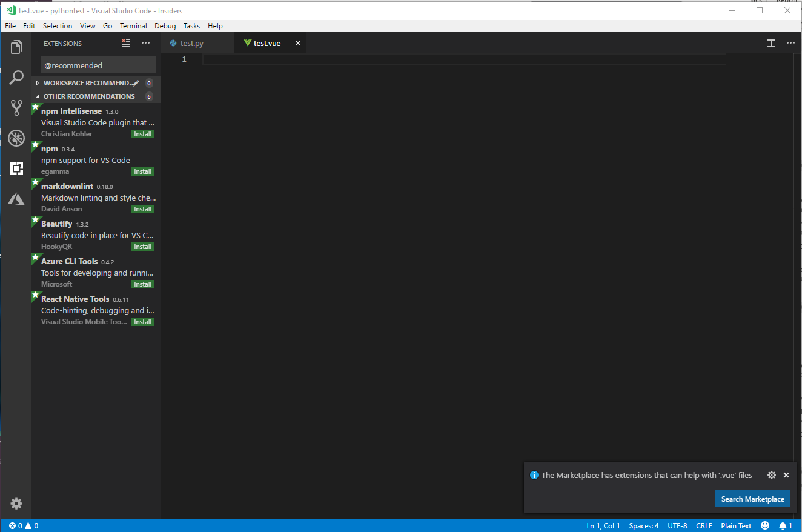The image size is (802, 532).
Task: Open the Azure view icon
Action: coord(16,199)
